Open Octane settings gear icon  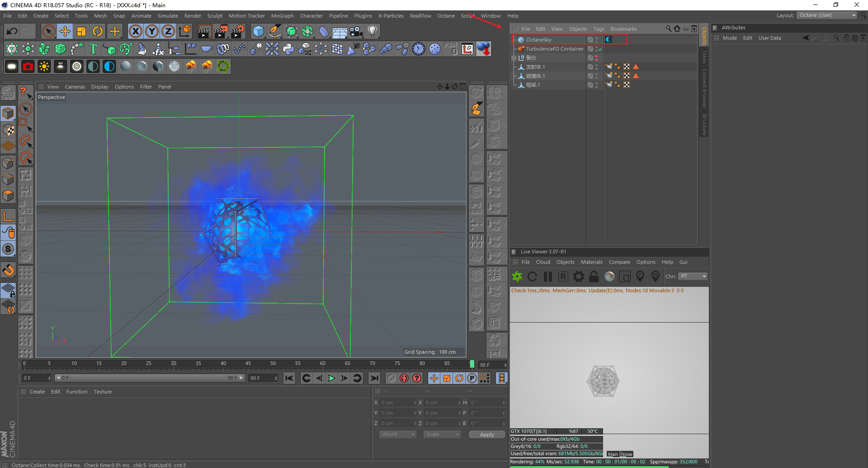(x=579, y=276)
